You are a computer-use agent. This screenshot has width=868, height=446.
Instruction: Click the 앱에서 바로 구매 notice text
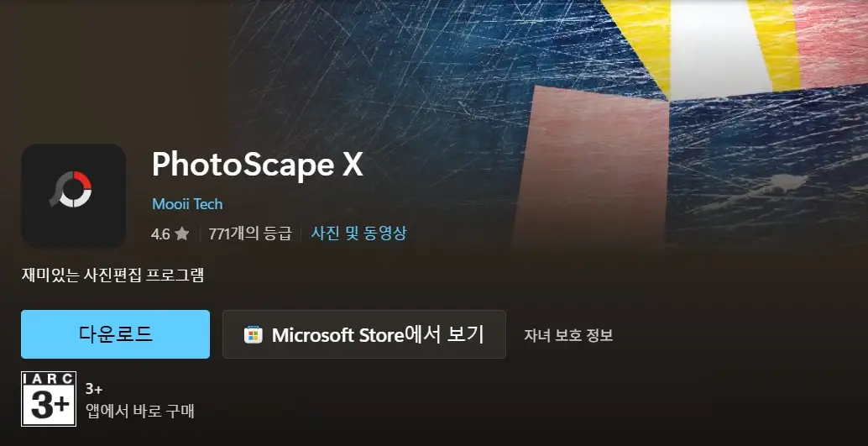click(139, 412)
